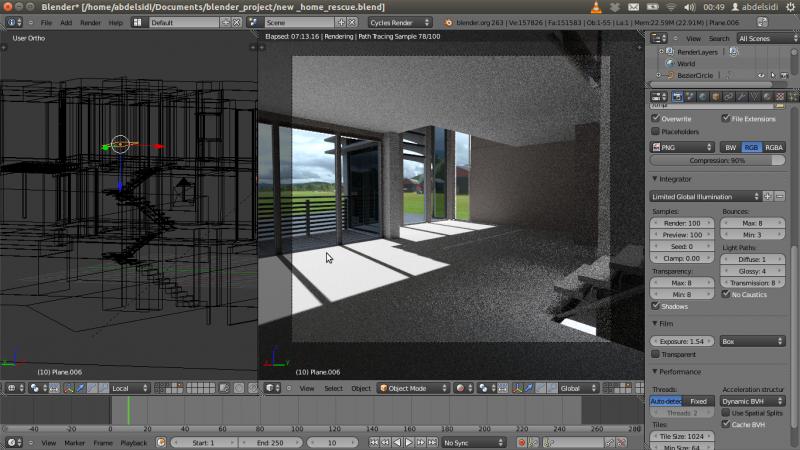Viewport: 800px width, 450px height.
Task: Click the Exposure 1.54 field
Action: click(x=682, y=341)
